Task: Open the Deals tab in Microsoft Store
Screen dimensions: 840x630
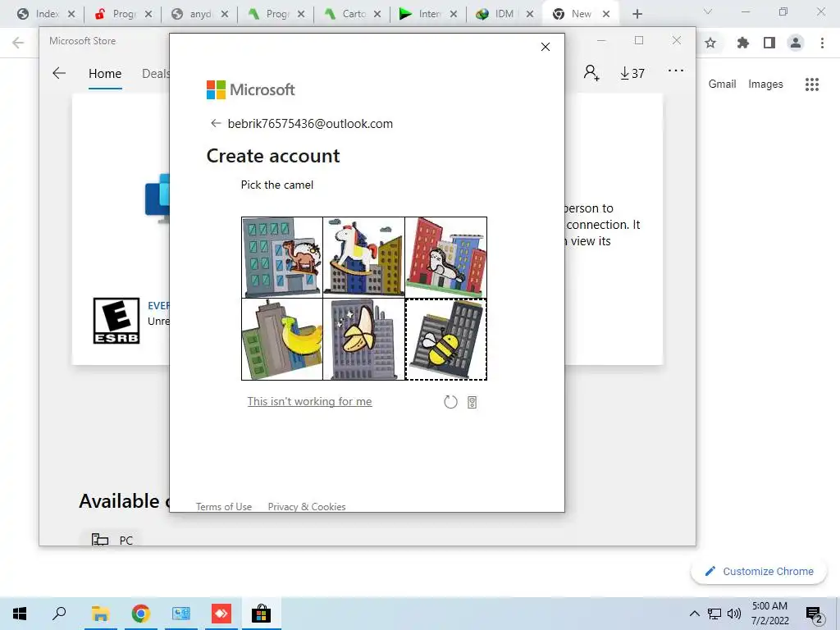Action: [155, 74]
